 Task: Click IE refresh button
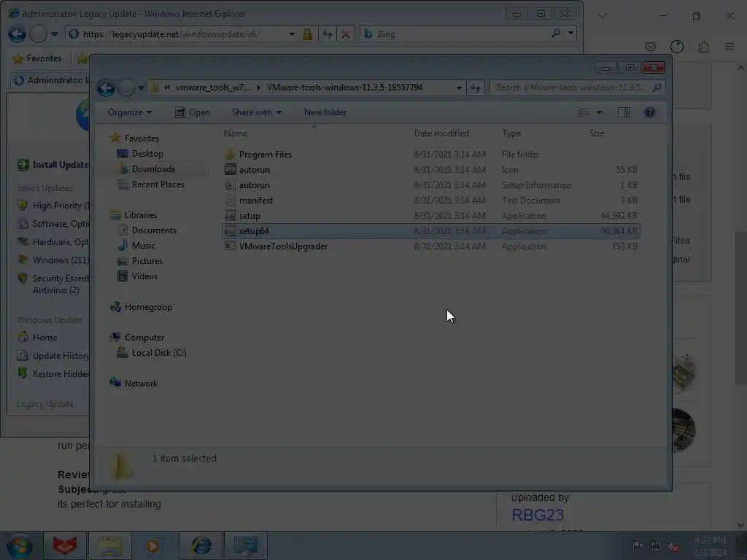point(328,34)
